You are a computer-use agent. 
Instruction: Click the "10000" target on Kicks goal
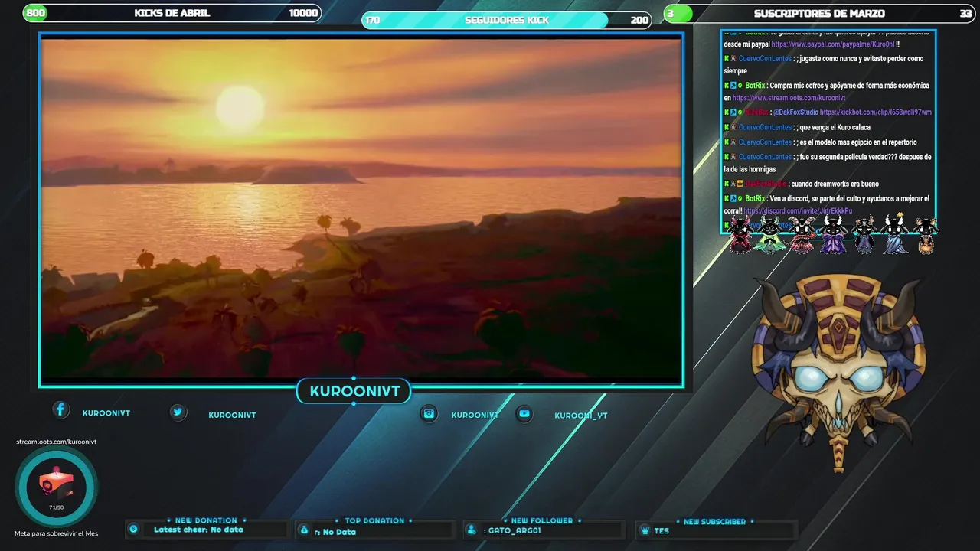point(303,13)
